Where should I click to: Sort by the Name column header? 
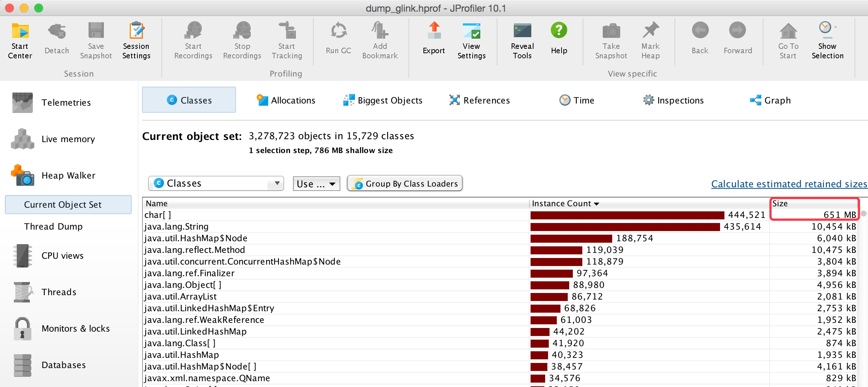pyautogui.click(x=336, y=203)
